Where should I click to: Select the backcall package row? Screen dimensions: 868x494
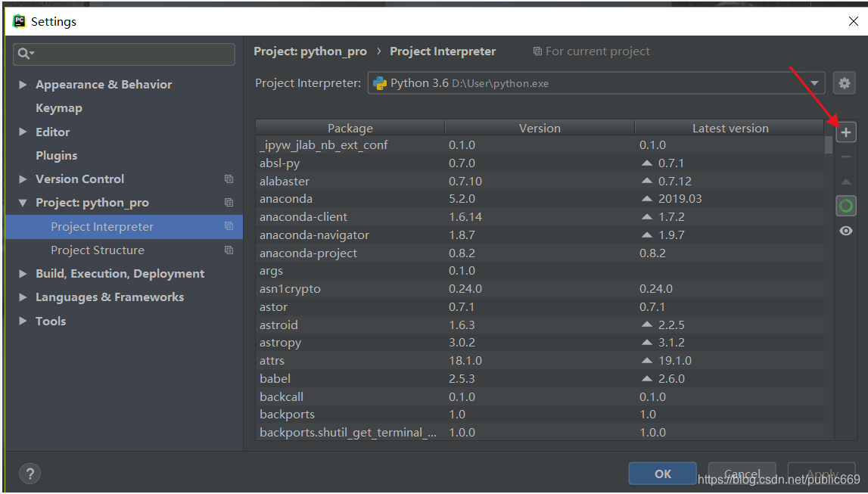540,396
